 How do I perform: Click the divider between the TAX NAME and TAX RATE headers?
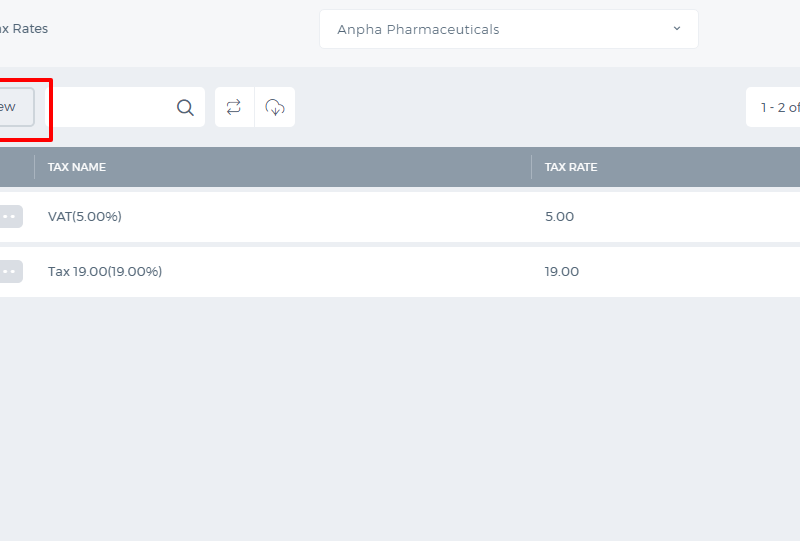532,167
